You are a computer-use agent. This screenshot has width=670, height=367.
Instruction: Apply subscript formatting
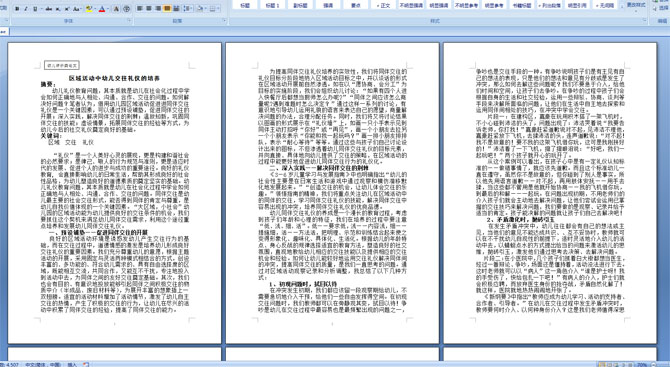pyautogui.click(x=58, y=9)
